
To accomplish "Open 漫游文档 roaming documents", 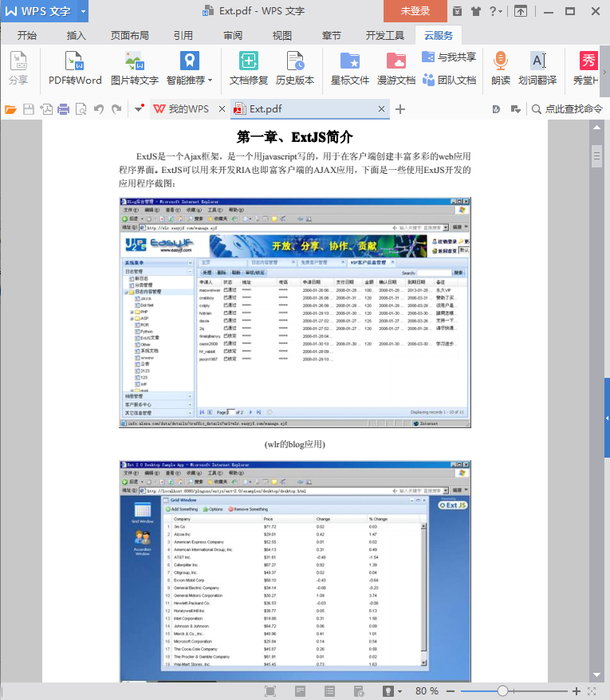I will pyautogui.click(x=396, y=69).
